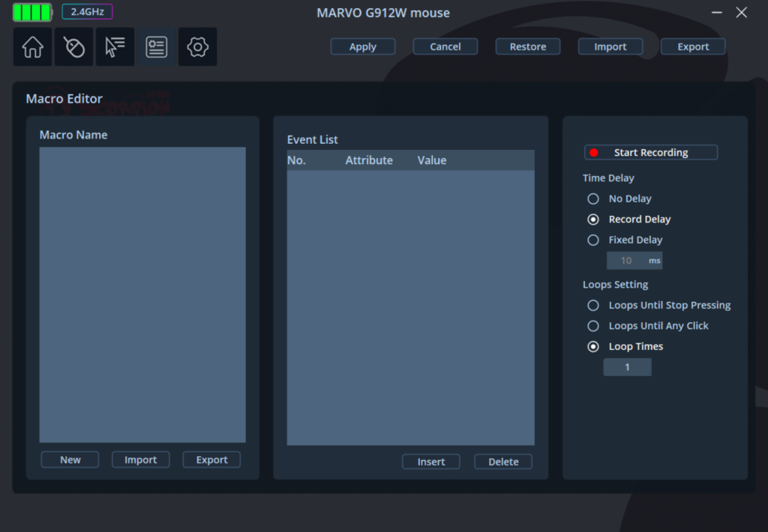Viewport: 768px width, 532px height.
Task: Select the No Delay option
Action: click(593, 199)
